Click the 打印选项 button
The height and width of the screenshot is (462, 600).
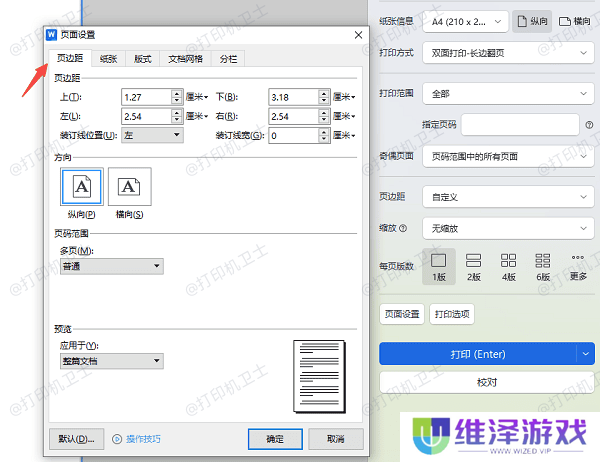click(452, 314)
